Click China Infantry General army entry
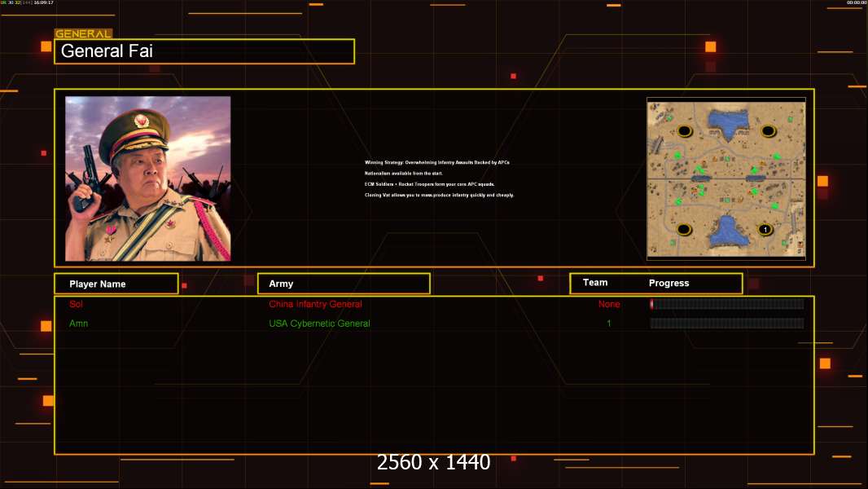The image size is (868, 489). (x=315, y=304)
